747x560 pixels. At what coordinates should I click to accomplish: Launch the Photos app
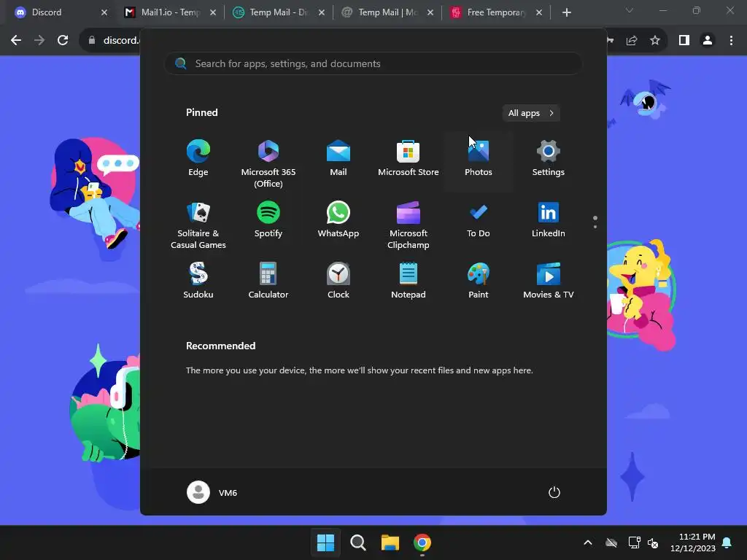479,158
